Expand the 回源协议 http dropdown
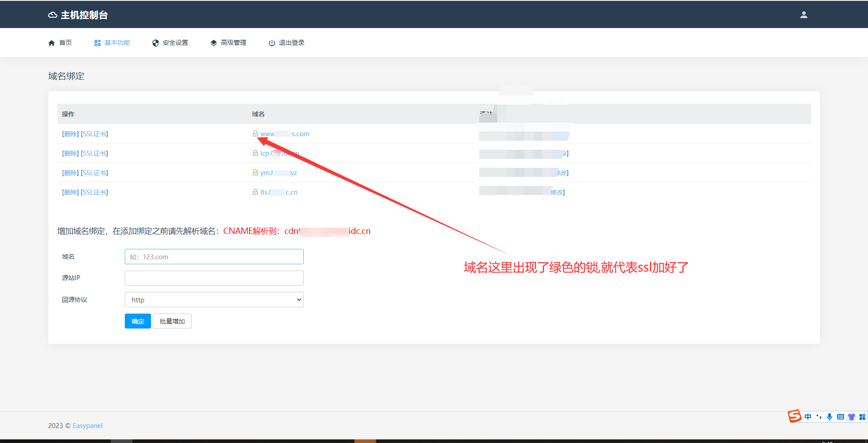This screenshot has width=868, height=443. (x=214, y=300)
